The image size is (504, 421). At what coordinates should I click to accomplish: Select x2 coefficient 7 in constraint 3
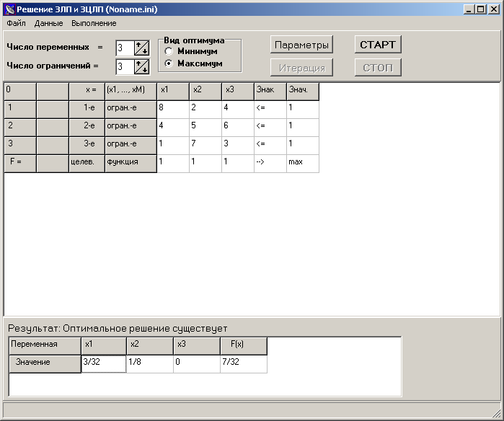point(205,146)
